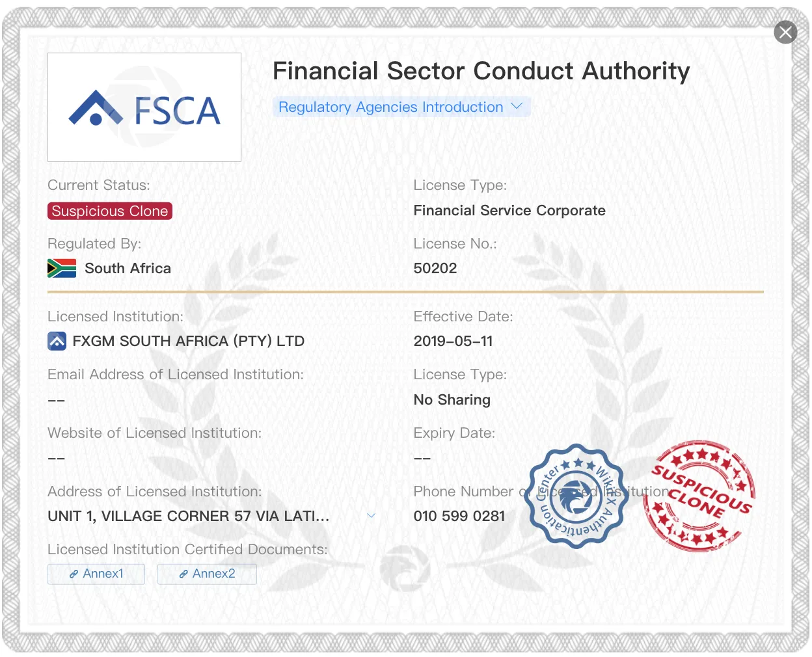812x657 pixels.
Task: Click the license number 50202
Action: tap(435, 268)
